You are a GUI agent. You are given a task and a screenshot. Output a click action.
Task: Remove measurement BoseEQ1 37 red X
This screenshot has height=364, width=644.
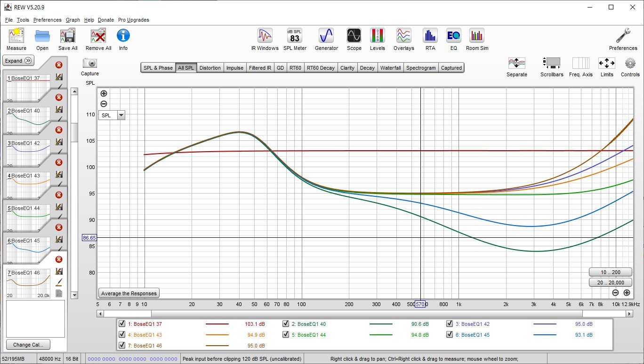coord(59,65)
